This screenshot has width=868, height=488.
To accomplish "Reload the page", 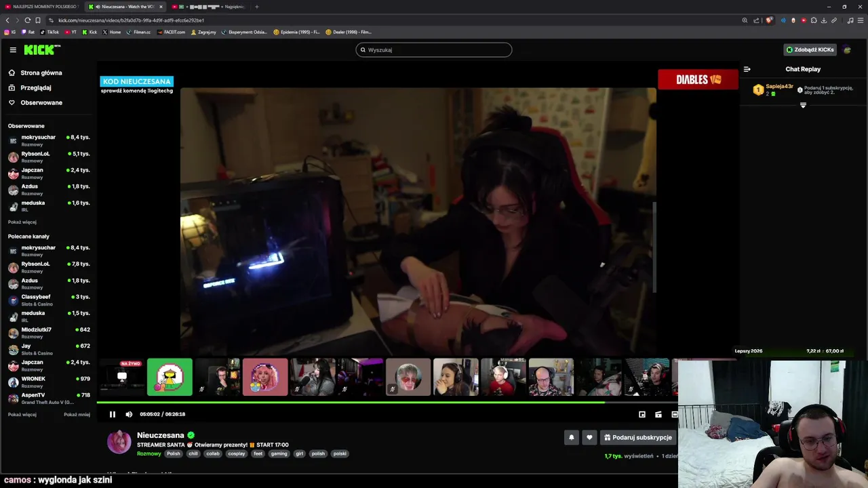I will [27, 20].
